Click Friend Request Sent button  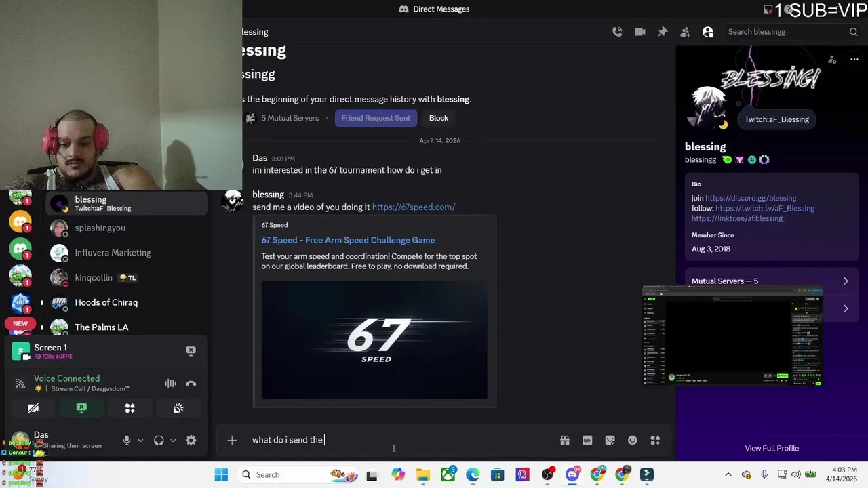(x=376, y=118)
